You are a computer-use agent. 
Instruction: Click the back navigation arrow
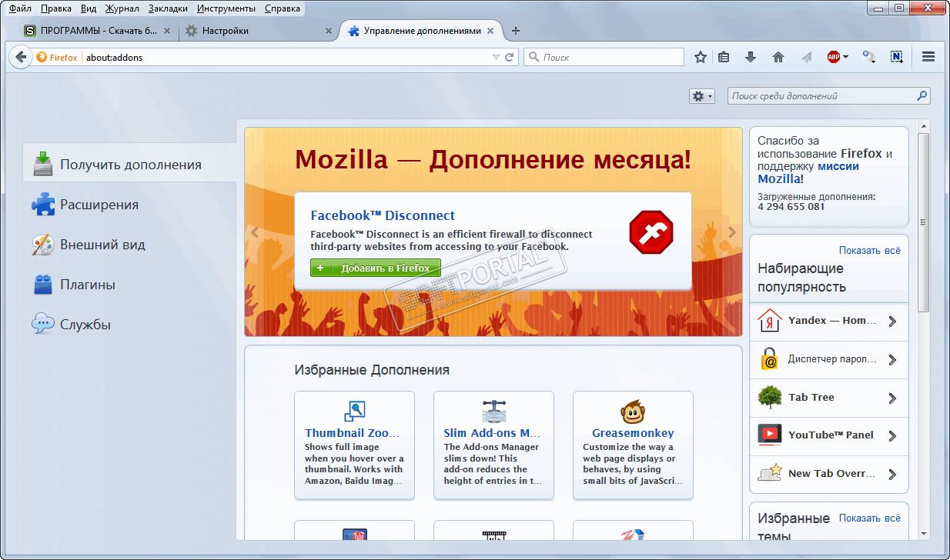point(21,57)
